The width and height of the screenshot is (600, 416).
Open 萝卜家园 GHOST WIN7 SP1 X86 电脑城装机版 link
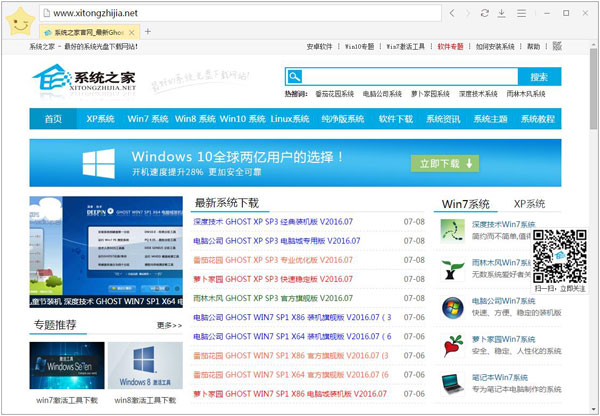point(290,394)
